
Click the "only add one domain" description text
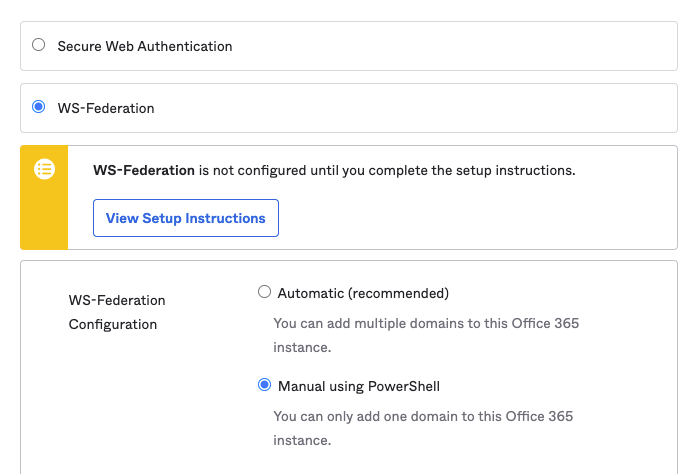pyautogui.click(x=423, y=416)
